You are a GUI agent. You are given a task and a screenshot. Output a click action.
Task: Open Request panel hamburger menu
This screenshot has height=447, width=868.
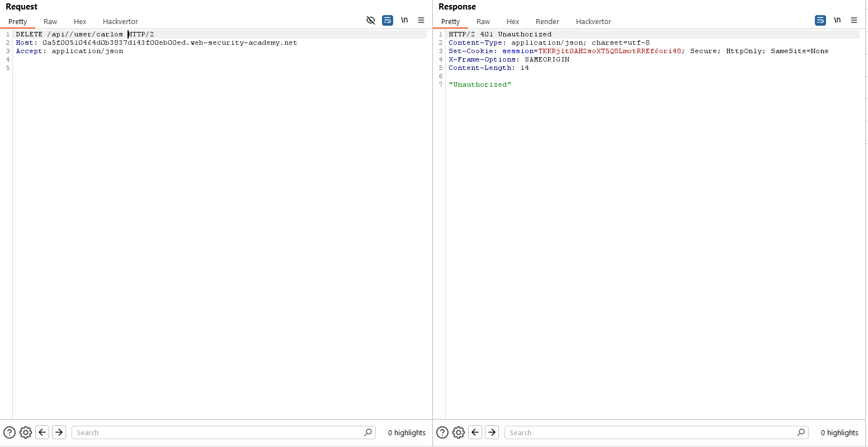point(421,20)
